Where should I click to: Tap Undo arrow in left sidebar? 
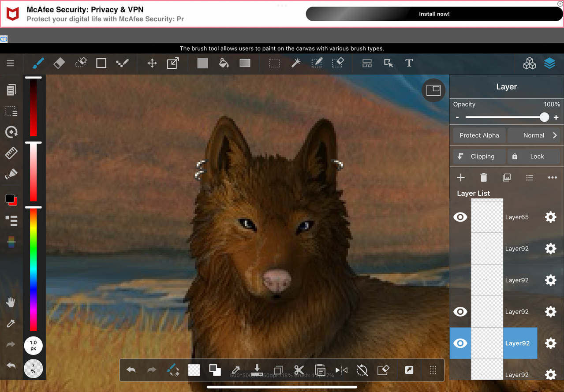click(11, 366)
